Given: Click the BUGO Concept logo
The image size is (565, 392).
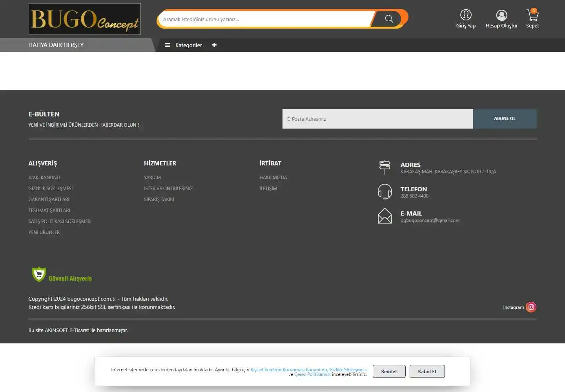Looking at the screenshot, I should click(x=85, y=19).
